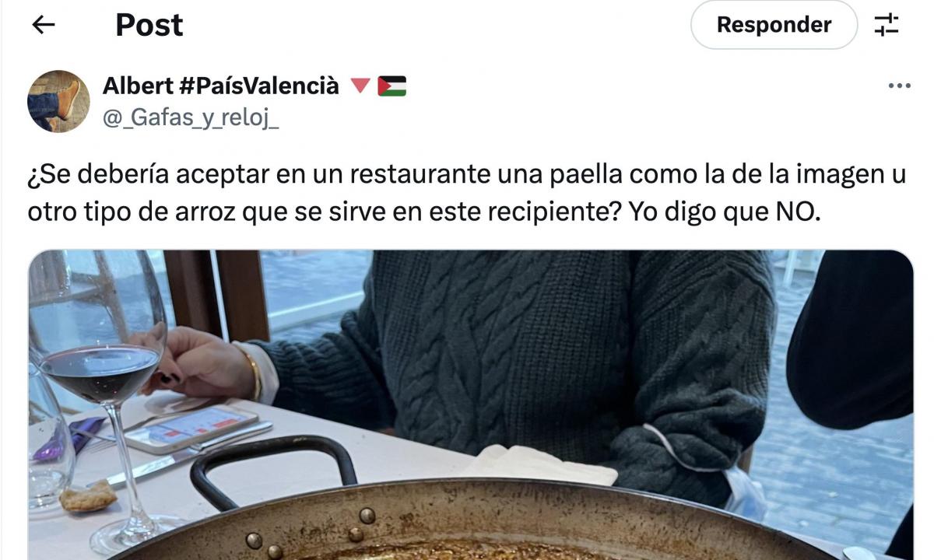The width and height of the screenshot is (934, 560).
Task: Click the Post heading title
Action: pyautogui.click(x=149, y=25)
